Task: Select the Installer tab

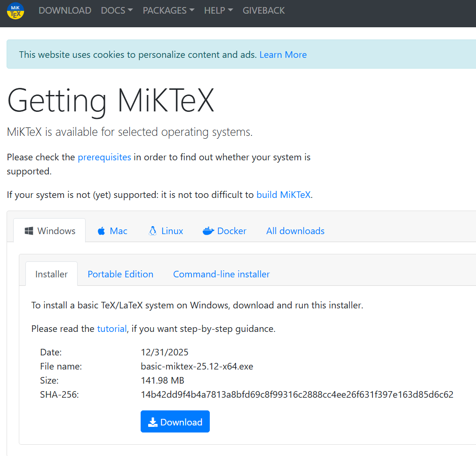Action: tap(51, 274)
